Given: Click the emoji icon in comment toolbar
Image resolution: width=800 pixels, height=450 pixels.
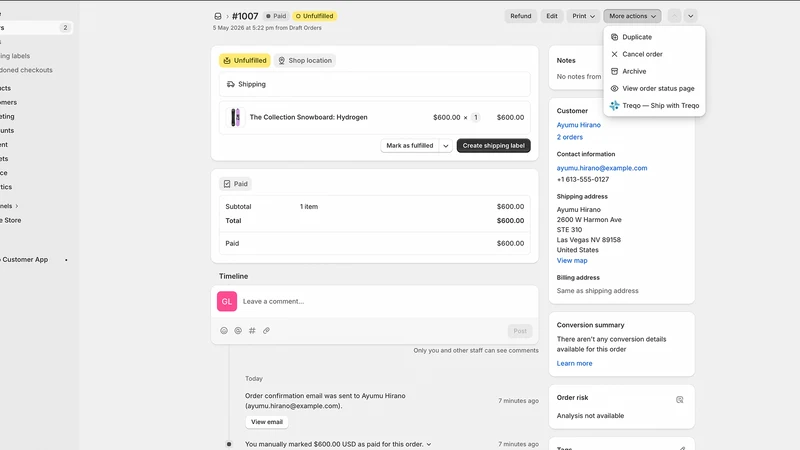Looking at the screenshot, I should tap(223, 331).
